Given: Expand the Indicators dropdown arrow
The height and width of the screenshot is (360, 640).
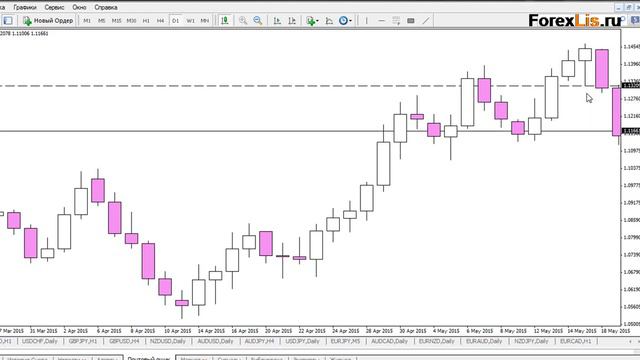Looking at the screenshot, I should [x=318, y=21].
